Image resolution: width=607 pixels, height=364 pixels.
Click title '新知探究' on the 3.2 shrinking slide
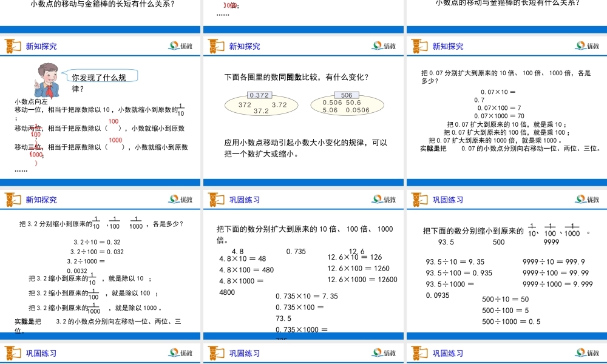(x=41, y=200)
